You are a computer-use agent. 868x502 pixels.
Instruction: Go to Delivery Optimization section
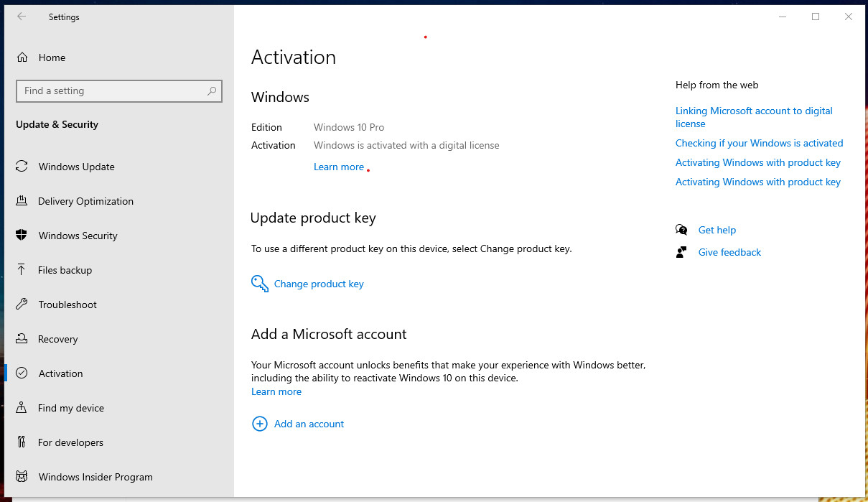tap(119, 201)
